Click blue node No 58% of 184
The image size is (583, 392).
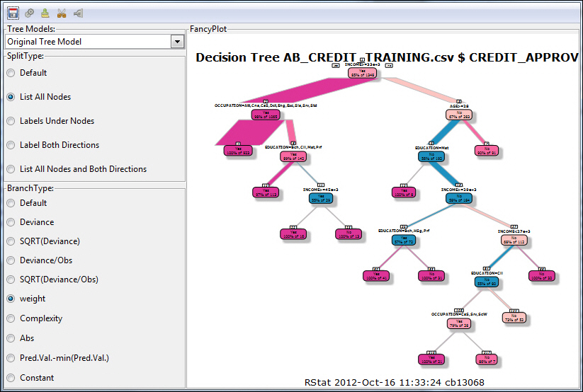[x=459, y=198]
